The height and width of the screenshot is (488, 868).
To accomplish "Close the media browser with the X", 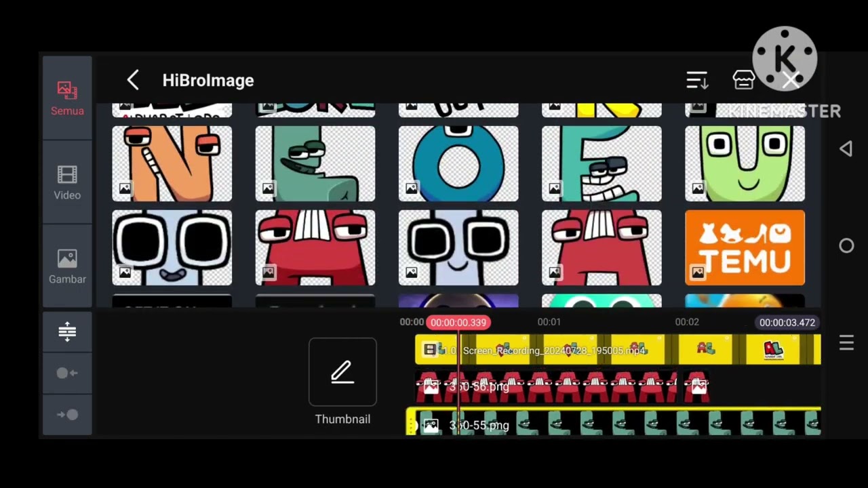I will pos(791,80).
